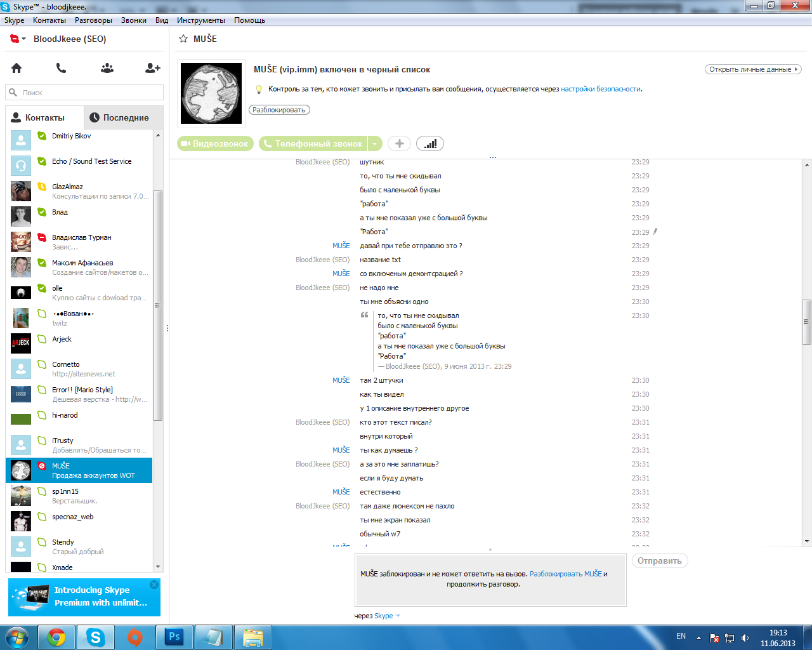Click the contact list scroll-up arrow
Image resolution: width=812 pixels, height=650 pixels.
(x=158, y=135)
